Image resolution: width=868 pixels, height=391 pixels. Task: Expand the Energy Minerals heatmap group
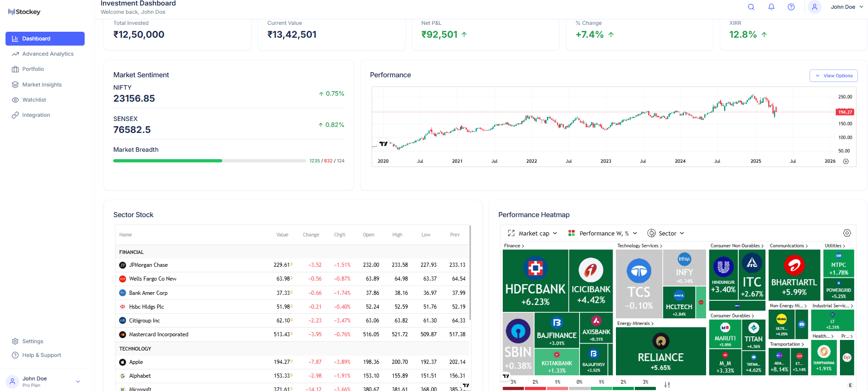(x=635, y=323)
